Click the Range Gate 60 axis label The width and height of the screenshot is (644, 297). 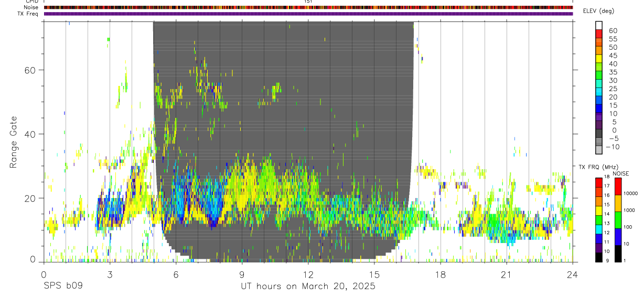(x=30, y=70)
